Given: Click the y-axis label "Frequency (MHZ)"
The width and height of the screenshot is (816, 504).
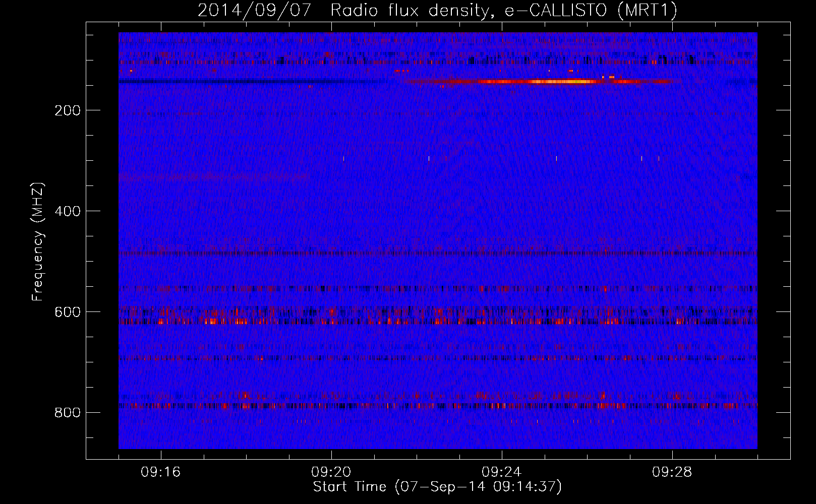Looking at the screenshot, I should pos(38,241).
